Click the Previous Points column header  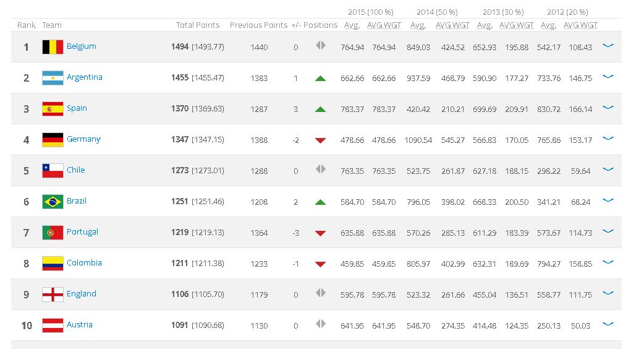coord(258,25)
